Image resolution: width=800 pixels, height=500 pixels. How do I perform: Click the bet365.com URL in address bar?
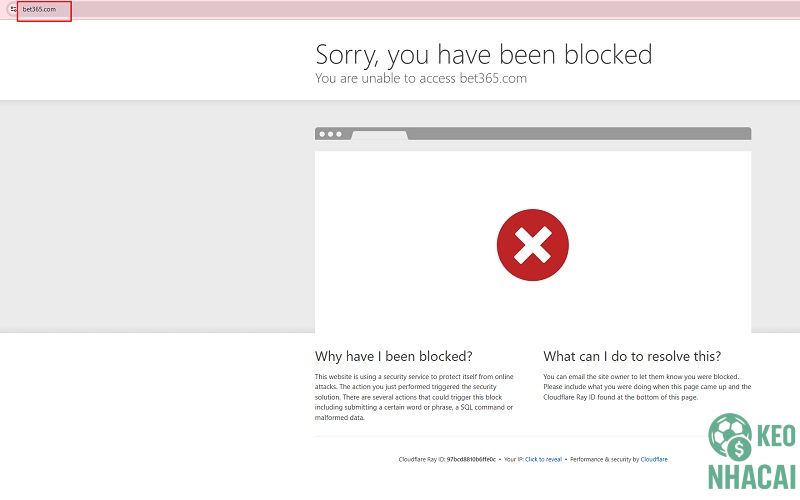click(x=39, y=9)
